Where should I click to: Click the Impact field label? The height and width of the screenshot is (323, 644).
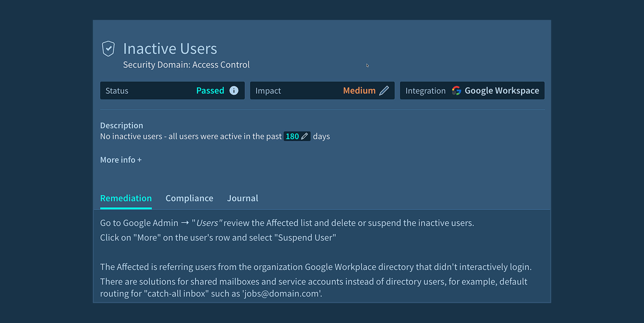pos(268,91)
